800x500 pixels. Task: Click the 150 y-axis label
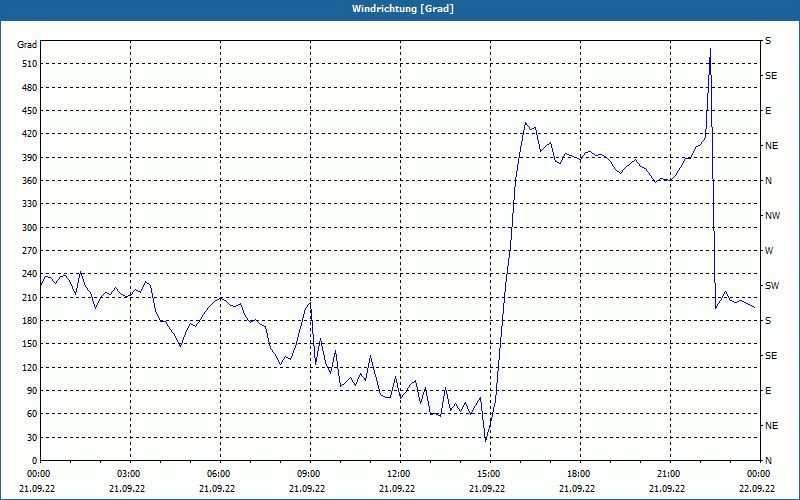pyautogui.click(x=29, y=344)
